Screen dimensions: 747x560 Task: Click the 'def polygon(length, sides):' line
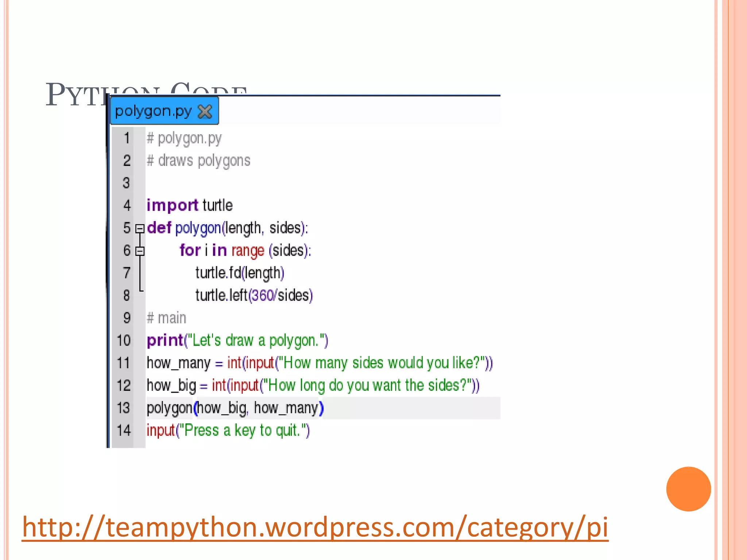point(228,228)
